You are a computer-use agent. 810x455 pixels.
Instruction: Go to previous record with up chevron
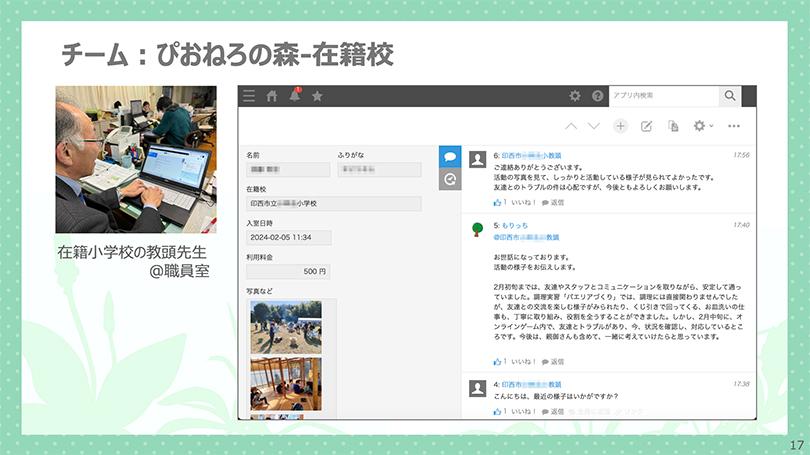tap(571, 126)
